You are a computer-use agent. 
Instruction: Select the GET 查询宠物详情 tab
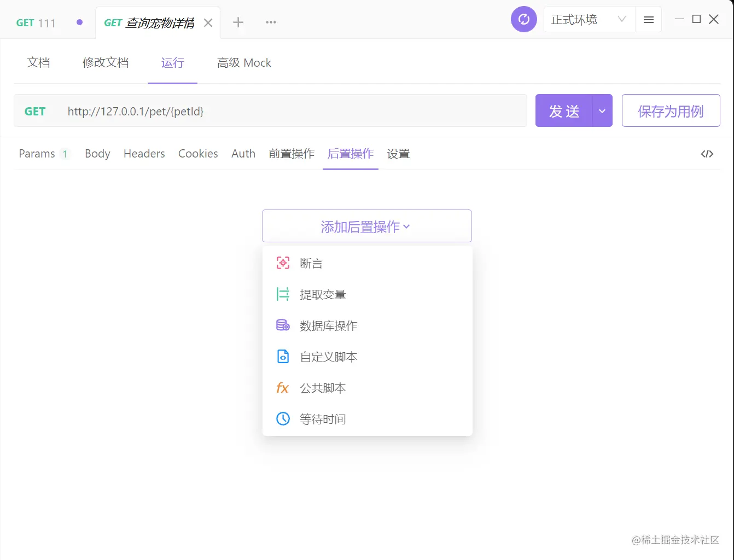click(149, 23)
